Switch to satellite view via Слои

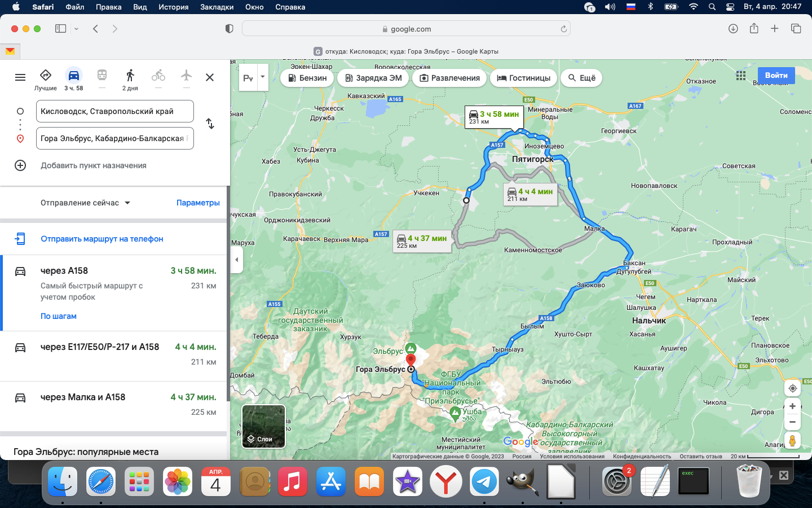coord(263,427)
